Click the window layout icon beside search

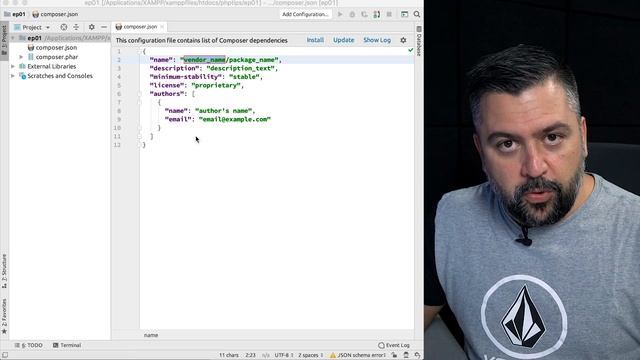404,14
